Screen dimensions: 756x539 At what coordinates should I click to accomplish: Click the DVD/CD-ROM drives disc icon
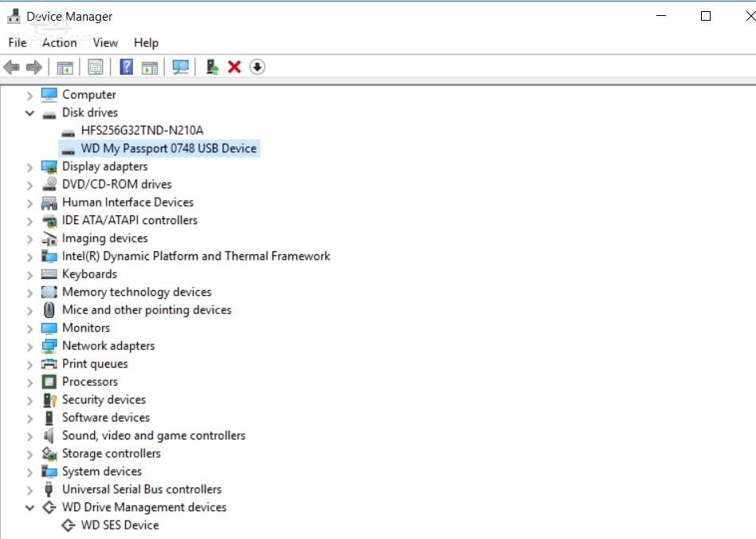49,184
